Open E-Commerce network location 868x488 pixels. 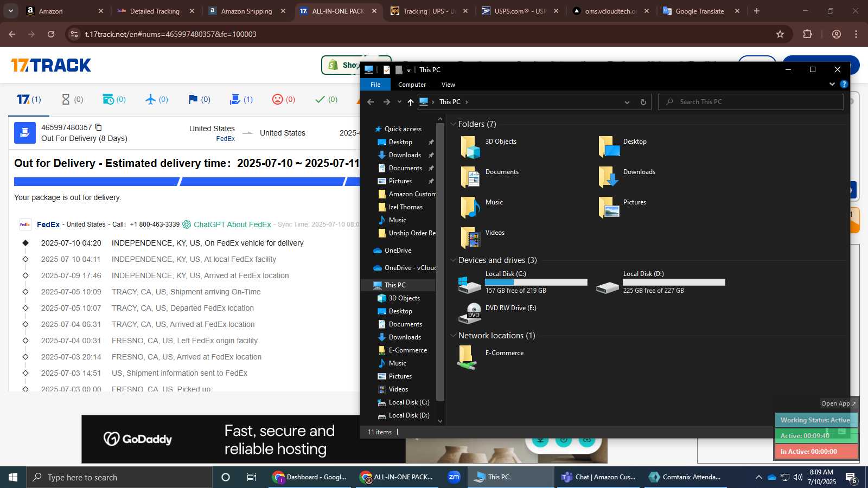point(492,358)
